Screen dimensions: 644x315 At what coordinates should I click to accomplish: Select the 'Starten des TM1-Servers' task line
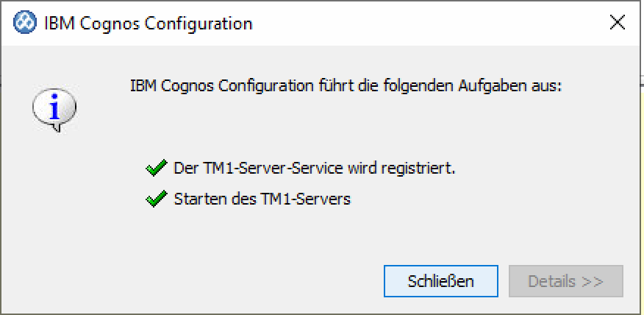tap(262, 199)
